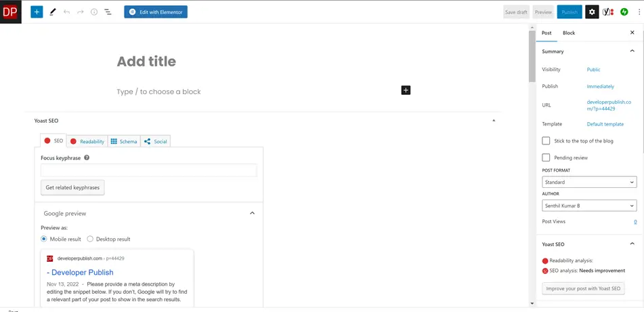Click the Post Views count link

pos(635,221)
